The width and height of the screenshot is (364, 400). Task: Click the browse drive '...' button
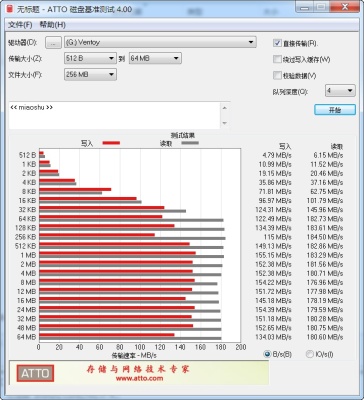pos(54,43)
